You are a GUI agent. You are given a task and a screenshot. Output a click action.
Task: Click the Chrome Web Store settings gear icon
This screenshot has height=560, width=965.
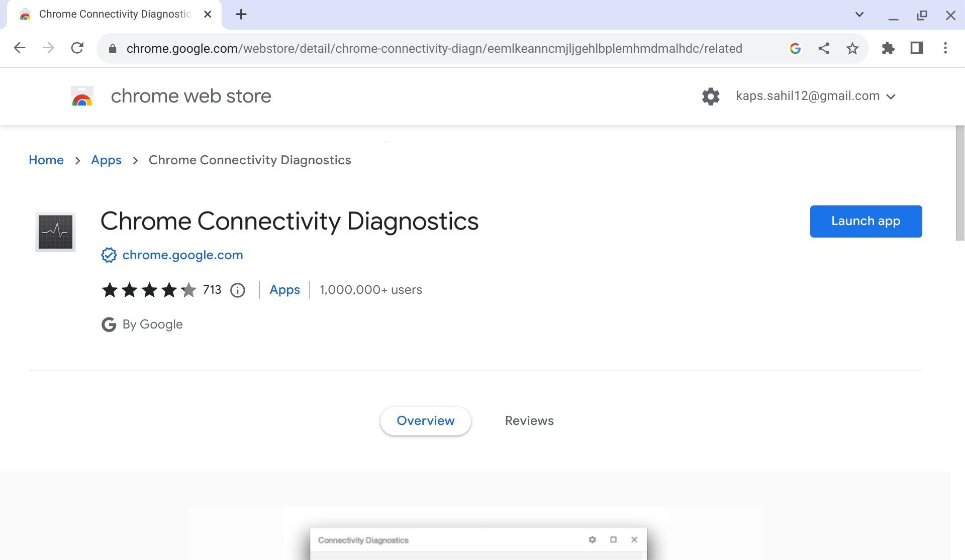tap(711, 95)
